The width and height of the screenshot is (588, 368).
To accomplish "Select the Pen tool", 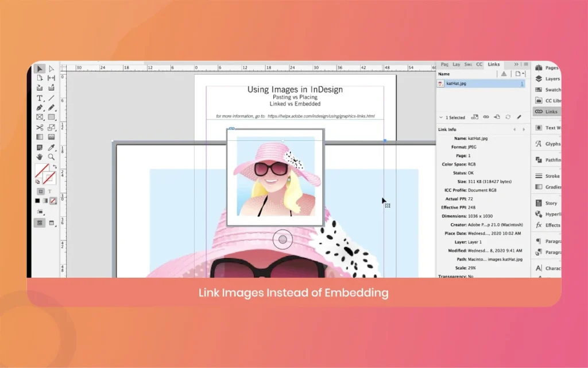I will (40, 108).
